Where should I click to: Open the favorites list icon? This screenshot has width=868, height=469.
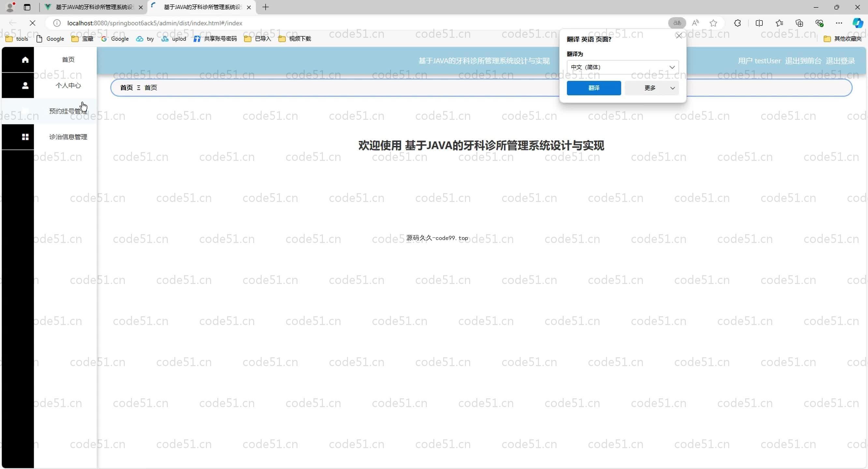[x=779, y=23]
